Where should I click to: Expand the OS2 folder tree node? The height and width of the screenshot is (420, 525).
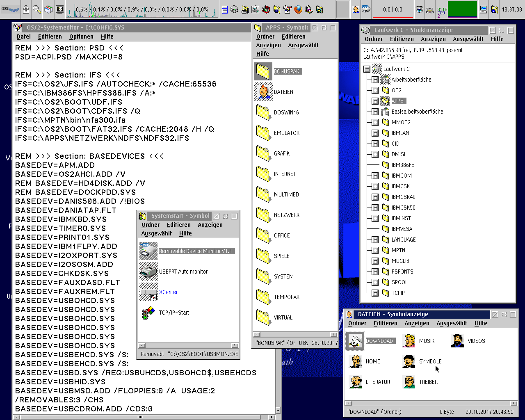pos(375,90)
